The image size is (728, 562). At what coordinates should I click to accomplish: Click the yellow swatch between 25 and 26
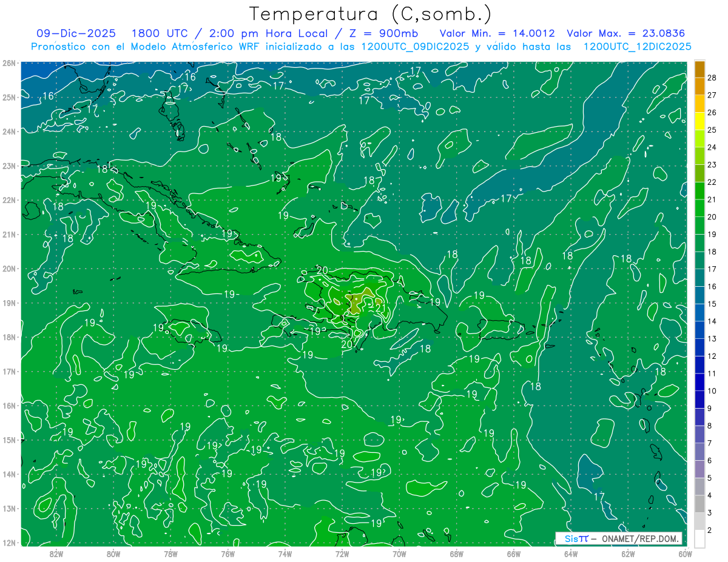[699, 121]
